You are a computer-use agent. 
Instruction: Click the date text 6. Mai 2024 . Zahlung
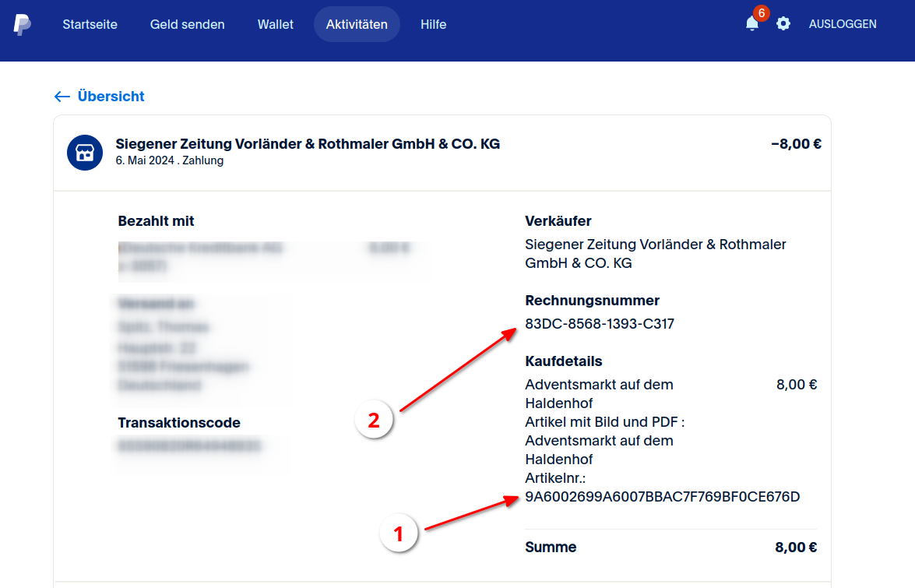coord(169,160)
